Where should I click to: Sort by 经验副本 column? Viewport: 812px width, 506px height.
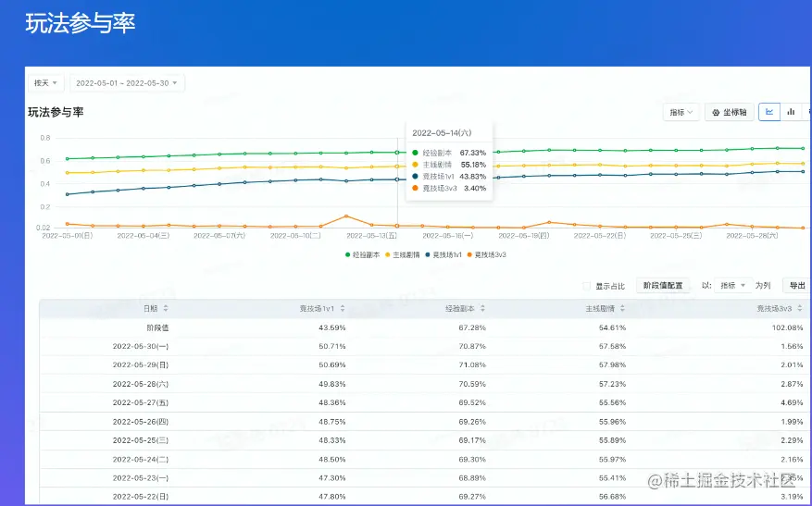point(482,308)
